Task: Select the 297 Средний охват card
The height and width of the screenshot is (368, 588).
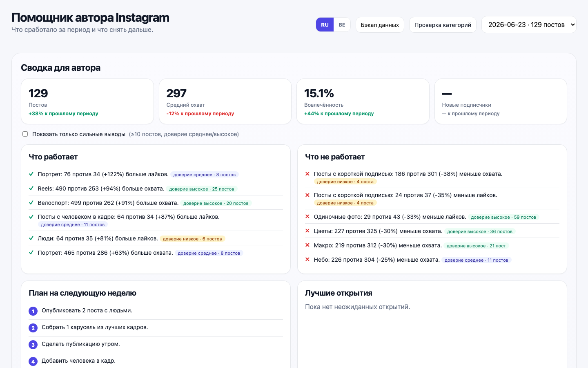Action: (x=225, y=101)
